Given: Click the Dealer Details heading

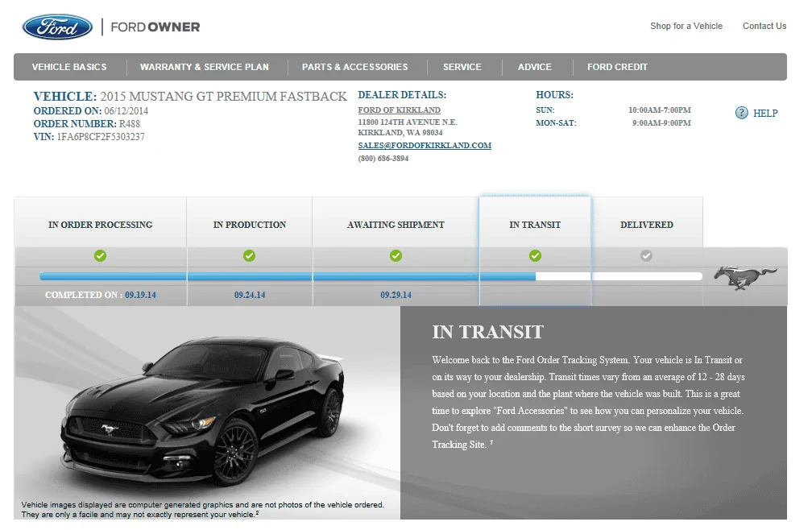Looking at the screenshot, I should 402,95.
